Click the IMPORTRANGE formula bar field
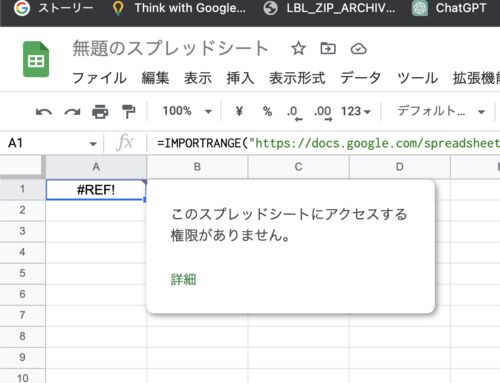The width and height of the screenshot is (500, 383). 328,143
